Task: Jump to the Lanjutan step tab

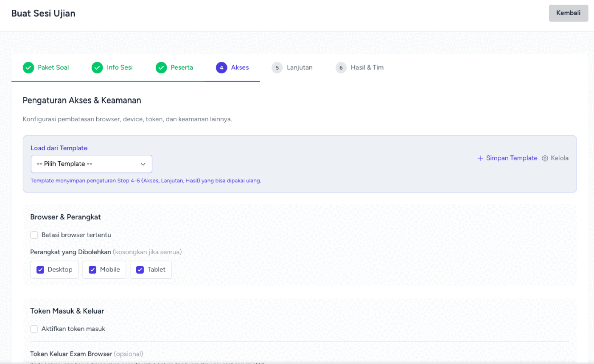Action: click(x=292, y=67)
